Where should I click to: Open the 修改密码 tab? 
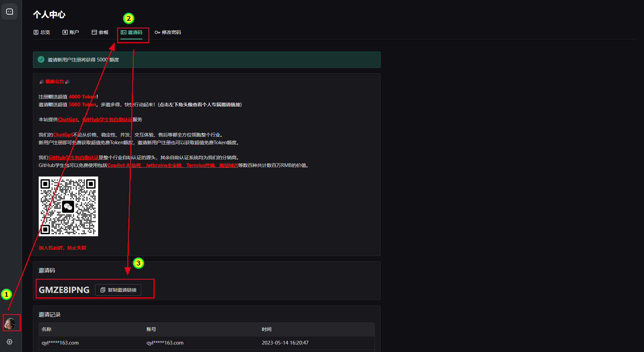(168, 32)
